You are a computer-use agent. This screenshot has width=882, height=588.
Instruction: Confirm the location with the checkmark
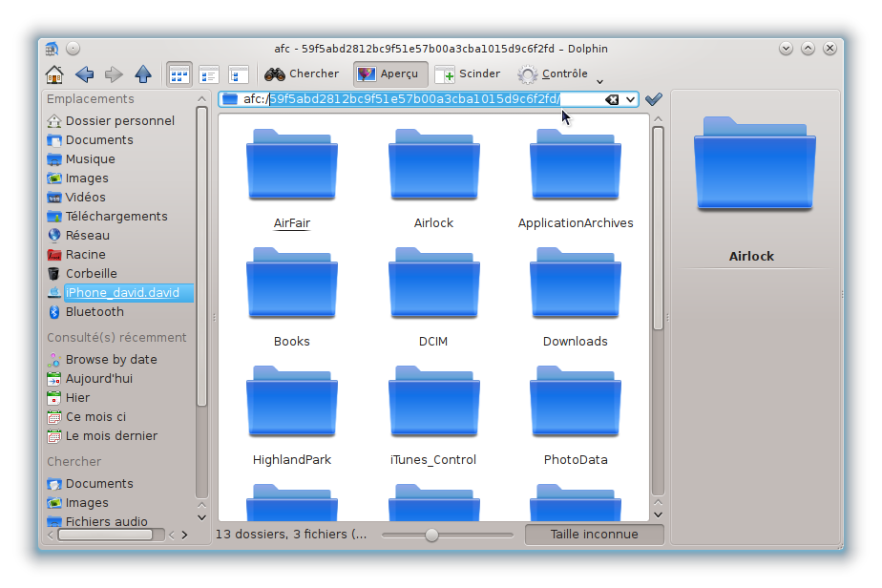pos(654,99)
